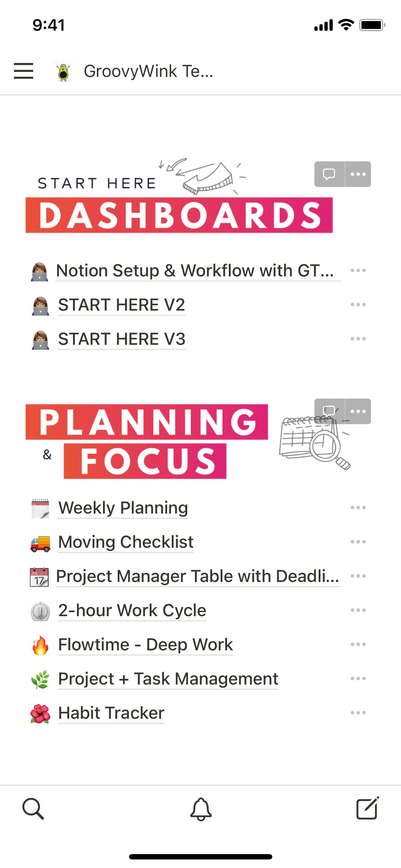Tap the GroovyWink workspace avatar icon
401x868 pixels.
point(63,71)
